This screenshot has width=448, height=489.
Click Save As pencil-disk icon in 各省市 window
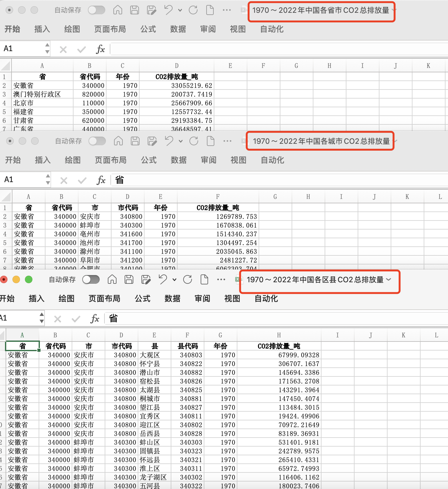coord(151,10)
